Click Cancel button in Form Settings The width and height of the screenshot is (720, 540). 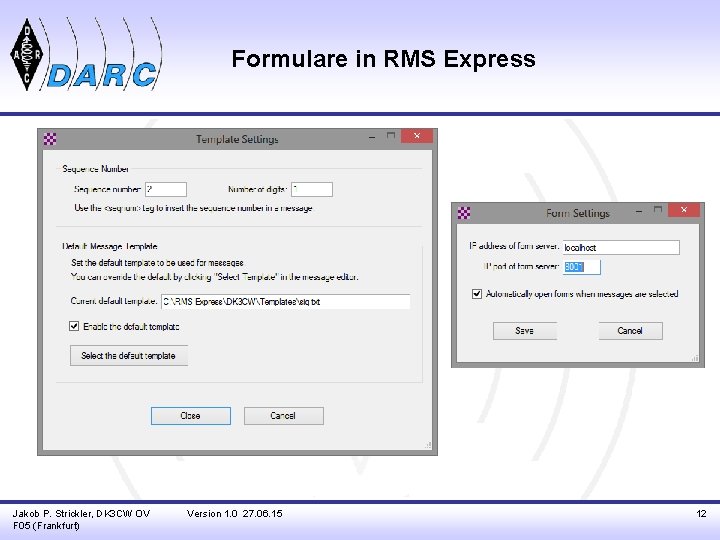coord(630,331)
